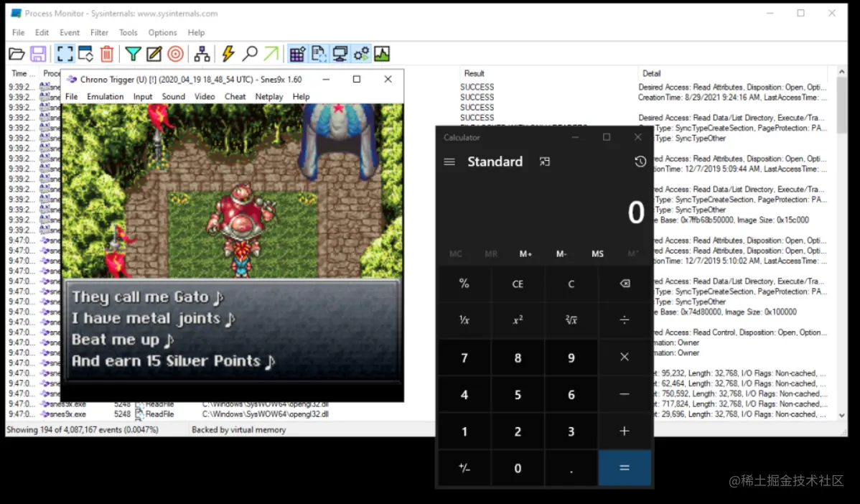
Task: Click the plus/minus sign toggle key
Action: (x=464, y=468)
